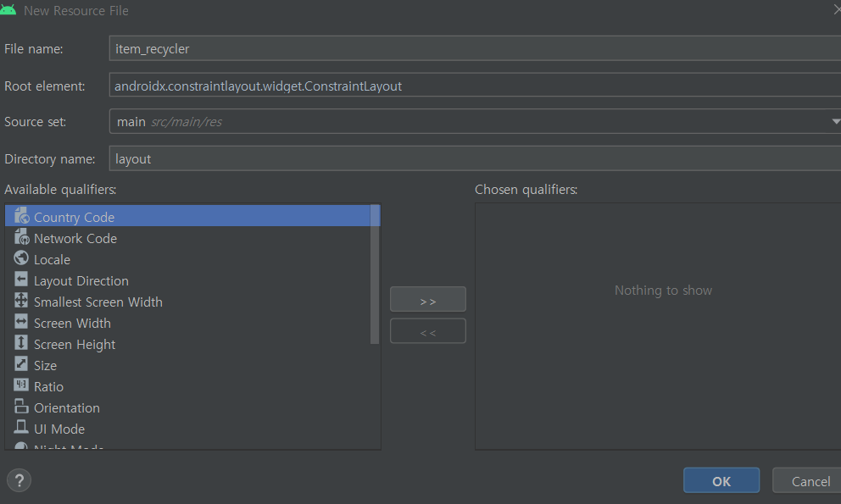Select the Country Code qualifier
Viewport: 841px width, 504px height.
pos(187,217)
